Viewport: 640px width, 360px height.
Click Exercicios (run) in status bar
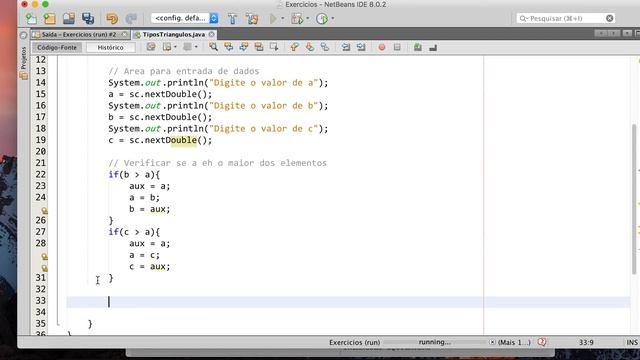click(354, 342)
